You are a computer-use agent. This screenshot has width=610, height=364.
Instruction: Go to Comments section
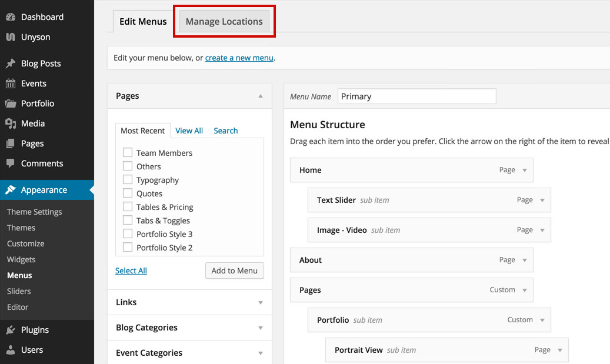(x=42, y=163)
